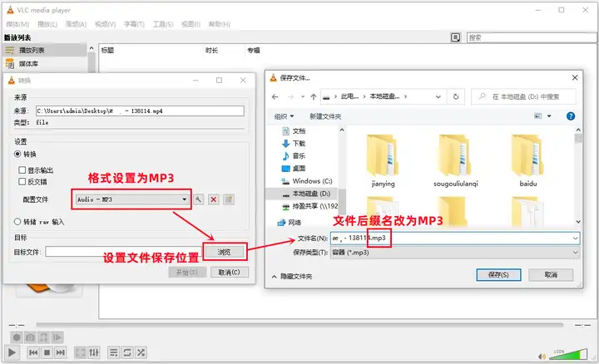Expand the address bar history dropdown

(x=438, y=97)
